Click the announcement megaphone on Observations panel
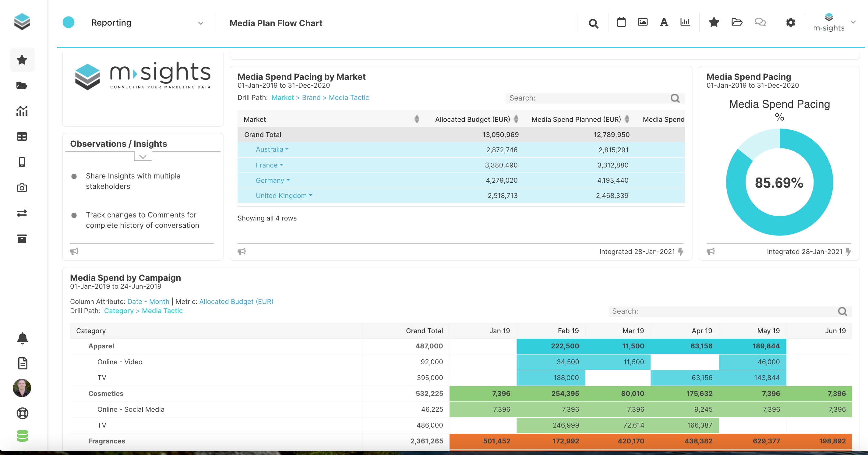The width and height of the screenshot is (868, 455). click(74, 251)
